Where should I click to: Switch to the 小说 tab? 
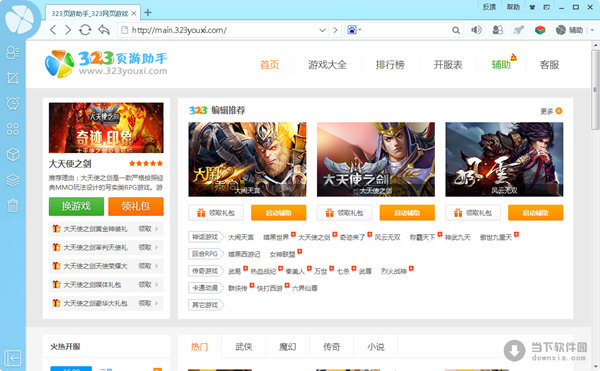coord(376,347)
